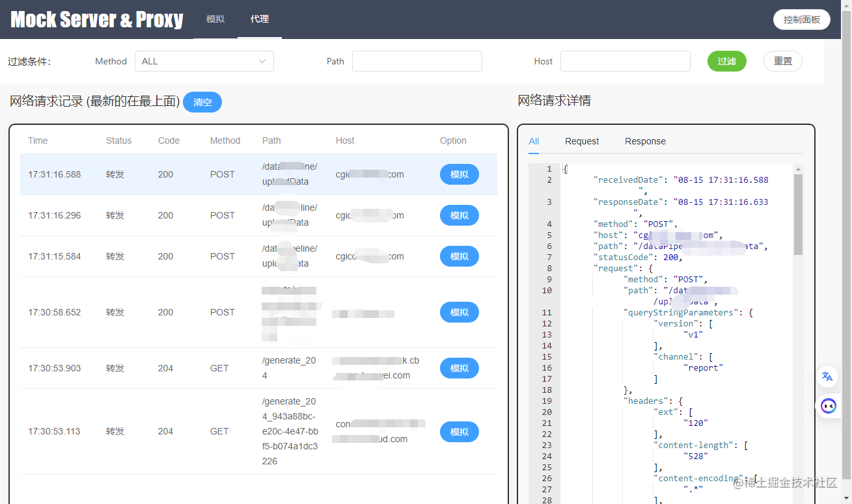The image size is (852, 504).
Task: Select the 17:30:53.113 time cell
Action: pos(55,431)
